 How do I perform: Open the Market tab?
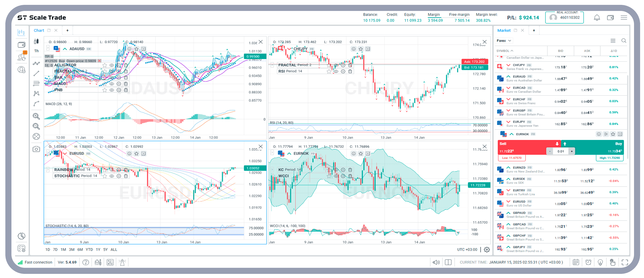coord(503,30)
